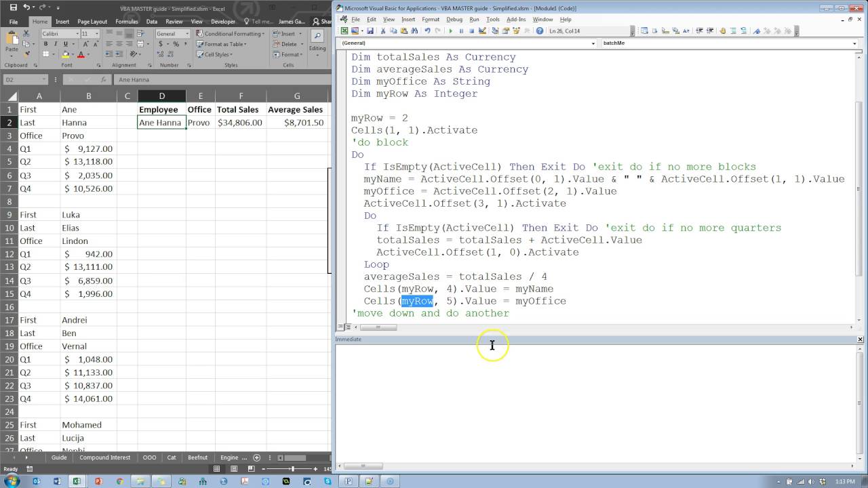Click the Format Painter brush in Excel ribbon
The height and width of the screenshot is (488, 868).
coord(28,54)
